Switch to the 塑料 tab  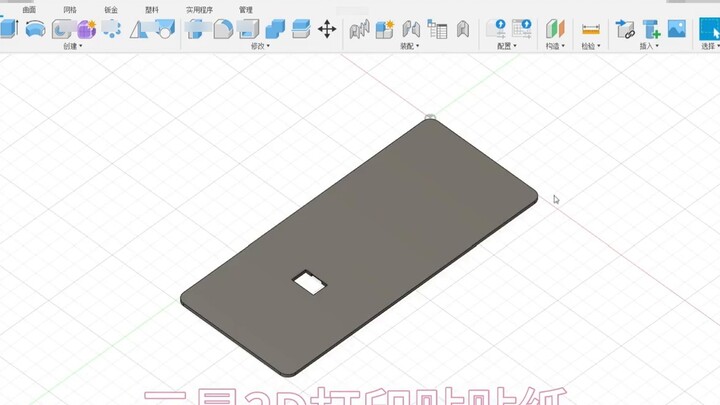pos(152,10)
